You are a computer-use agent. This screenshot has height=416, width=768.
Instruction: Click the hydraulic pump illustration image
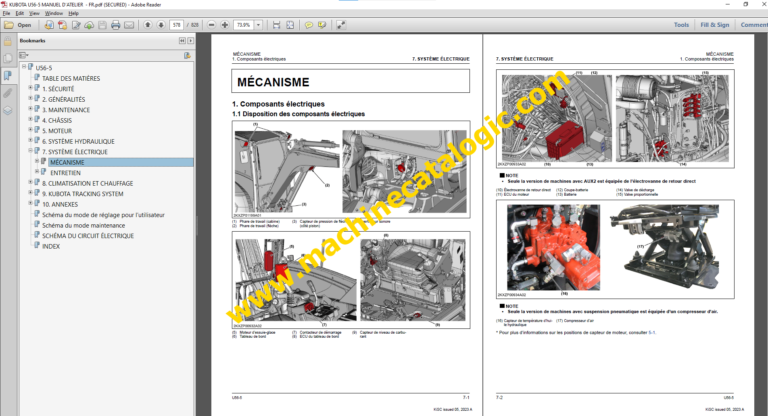[553, 248]
